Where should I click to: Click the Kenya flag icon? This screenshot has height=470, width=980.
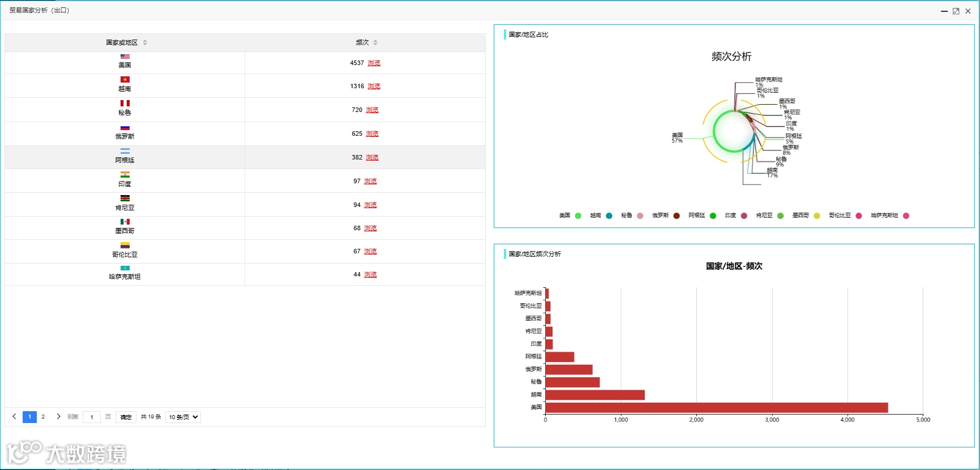(x=125, y=199)
